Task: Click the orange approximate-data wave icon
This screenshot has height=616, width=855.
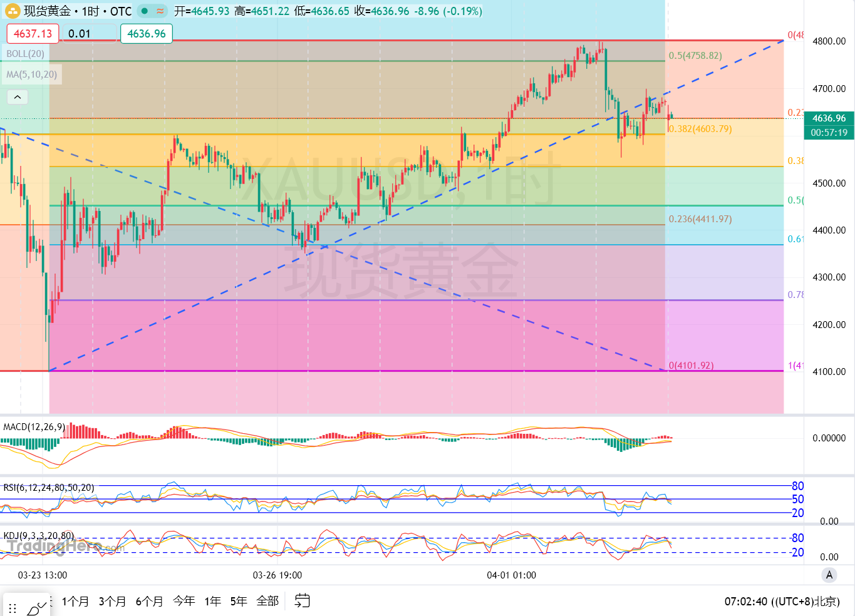Action: (160, 11)
